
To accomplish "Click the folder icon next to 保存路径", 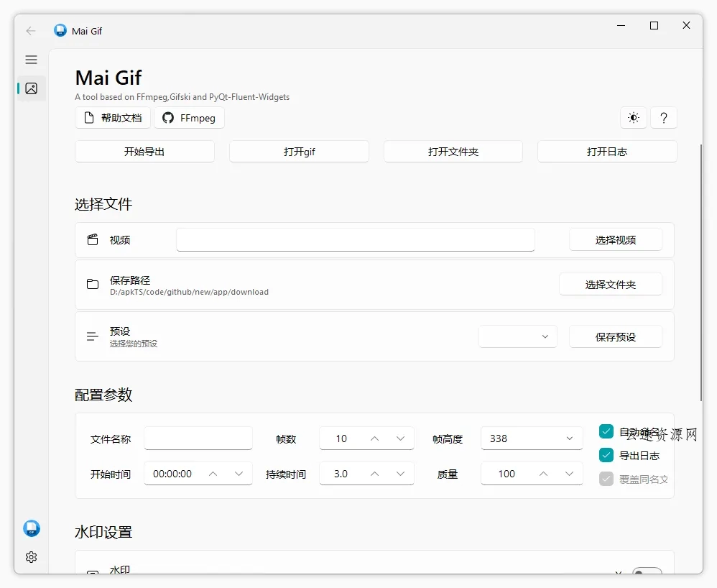I will [x=92, y=284].
